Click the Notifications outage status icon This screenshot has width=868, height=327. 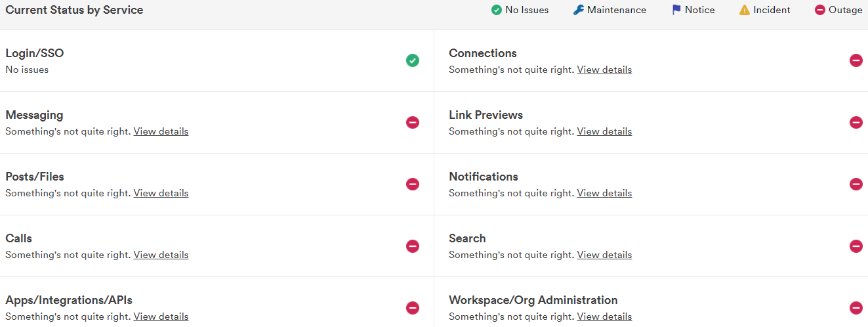pyautogui.click(x=856, y=184)
